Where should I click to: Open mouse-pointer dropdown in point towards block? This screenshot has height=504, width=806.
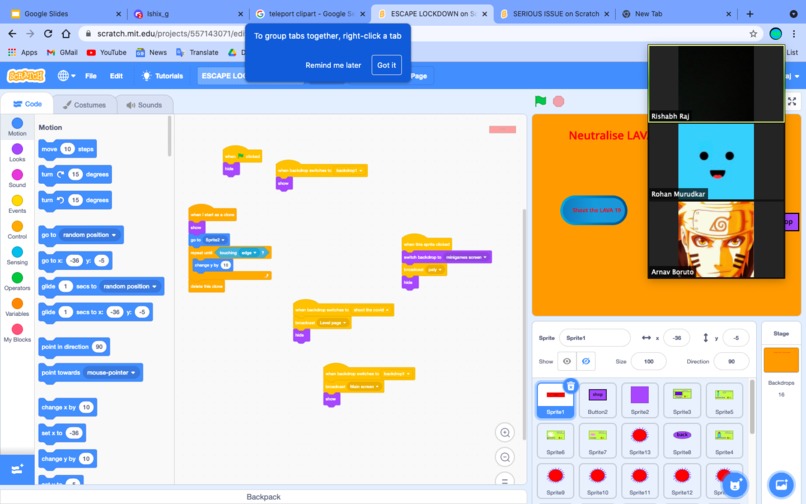click(111, 372)
